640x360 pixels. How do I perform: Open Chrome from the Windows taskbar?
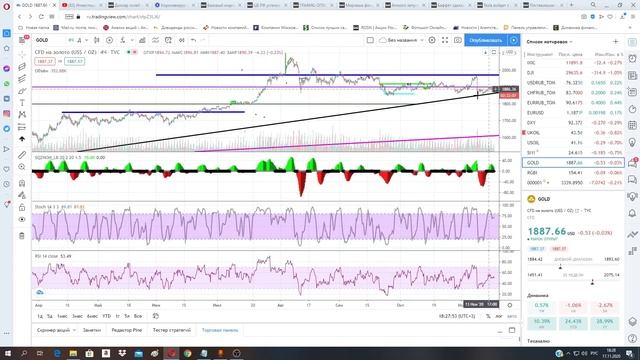tap(187, 353)
